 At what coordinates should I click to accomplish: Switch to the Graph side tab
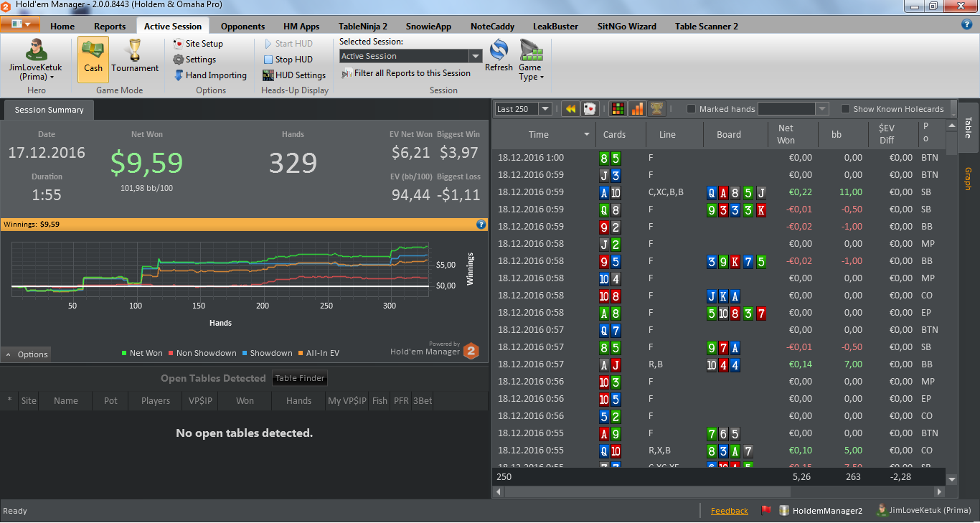[968, 178]
